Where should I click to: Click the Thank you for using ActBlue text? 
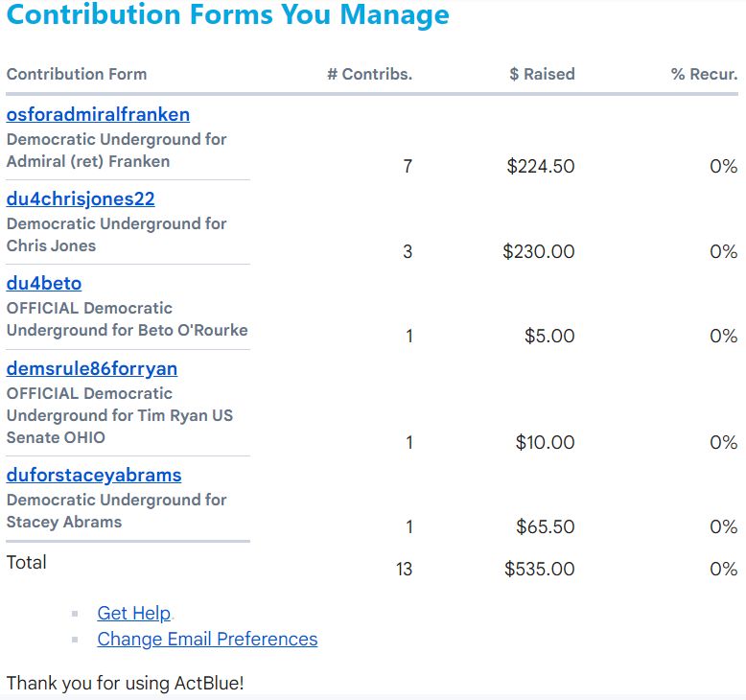pyautogui.click(x=125, y=684)
